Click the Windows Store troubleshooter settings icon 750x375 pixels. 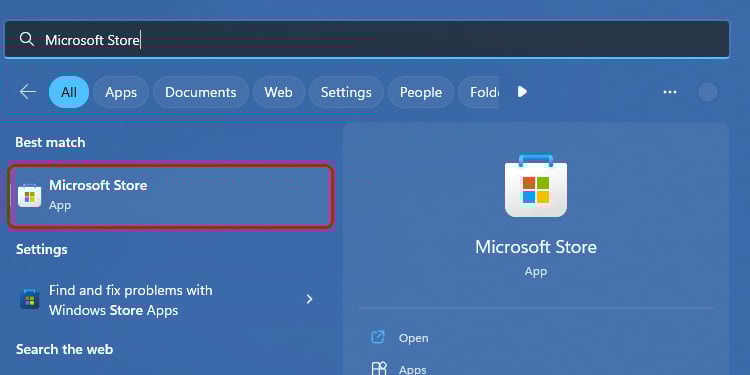(x=30, y=299)
